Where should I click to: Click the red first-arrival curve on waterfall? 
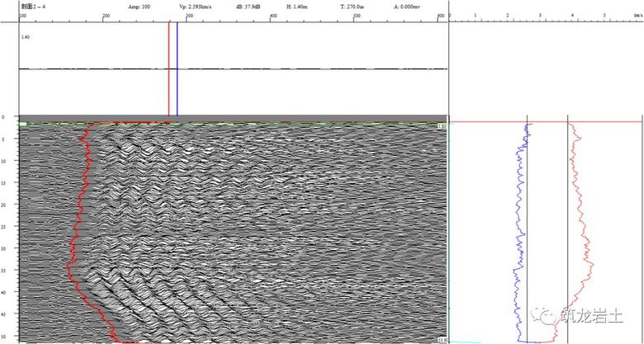[76, 206]
